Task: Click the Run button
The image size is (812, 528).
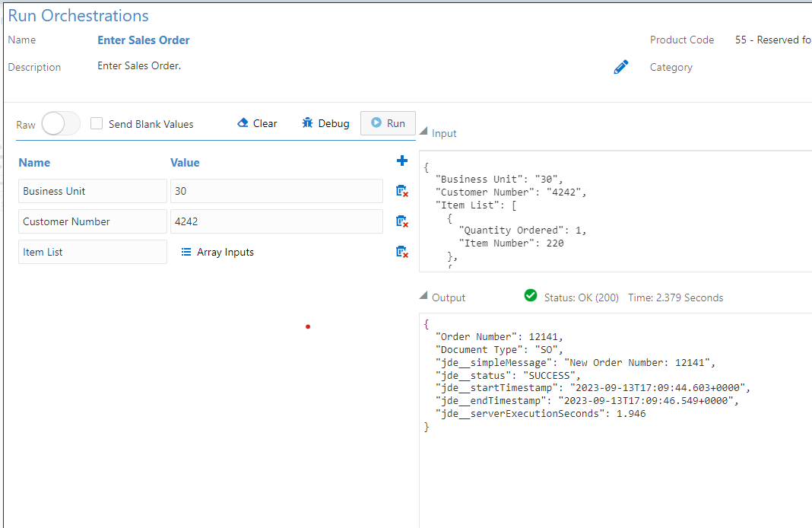Action: (x=388, y=122)
